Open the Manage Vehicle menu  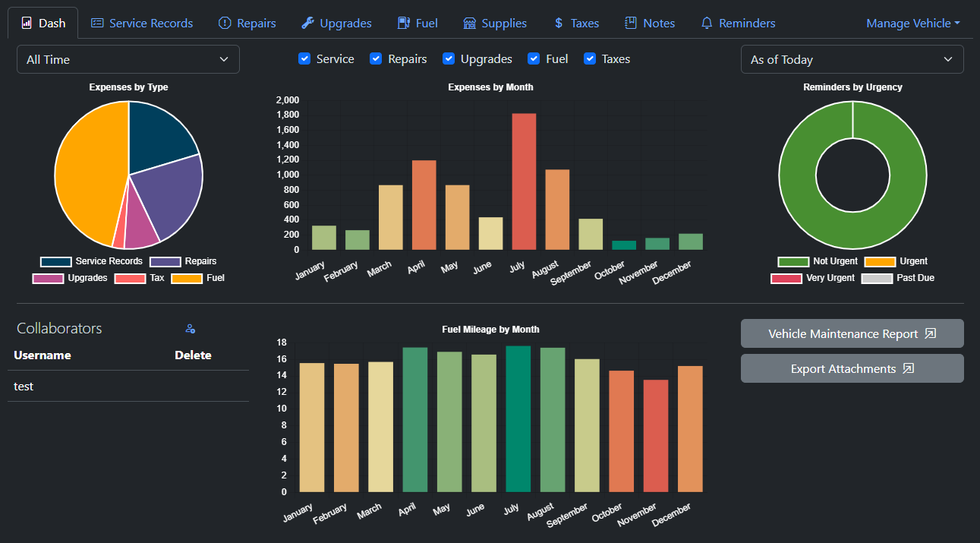pyautogui.click(x=912, y=23)
